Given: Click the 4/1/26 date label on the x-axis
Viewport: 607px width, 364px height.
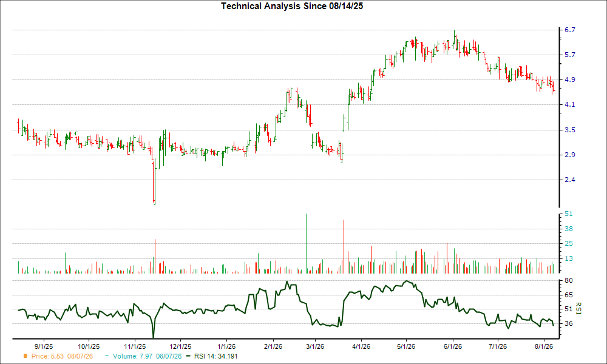Looking at the screenshot, I should click(x=361, y=346).
